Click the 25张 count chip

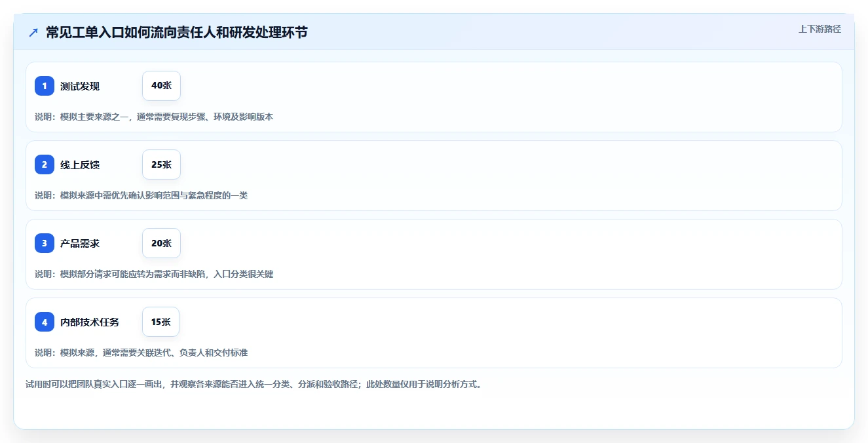[161, 164]
